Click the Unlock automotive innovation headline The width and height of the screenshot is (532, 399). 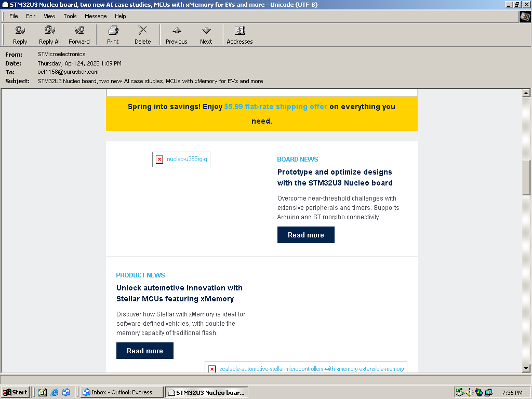(x=179, y=293)
